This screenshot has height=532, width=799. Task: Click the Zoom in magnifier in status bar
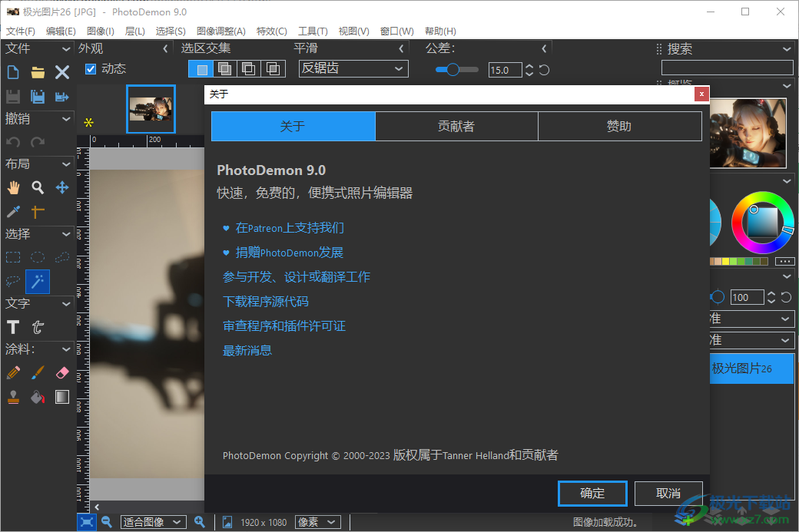click(199, 522)
